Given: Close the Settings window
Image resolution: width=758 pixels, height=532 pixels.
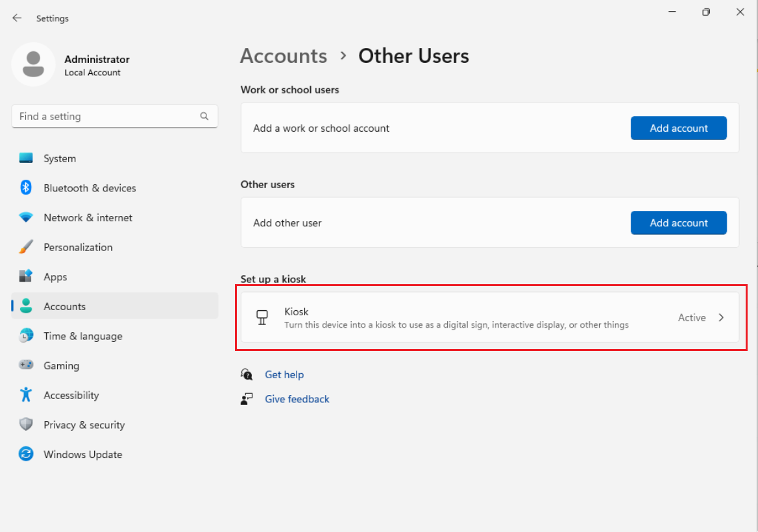Looking at the screenshot, I should click(x=740, y=12).
